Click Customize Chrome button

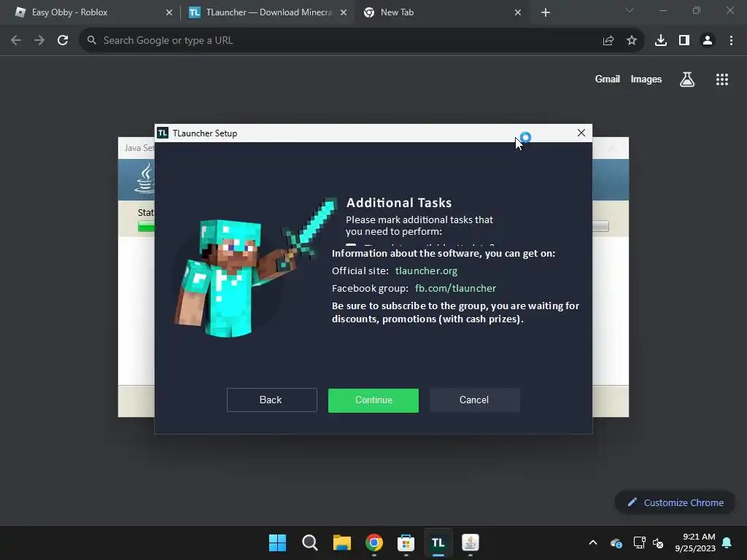point(675,502)
